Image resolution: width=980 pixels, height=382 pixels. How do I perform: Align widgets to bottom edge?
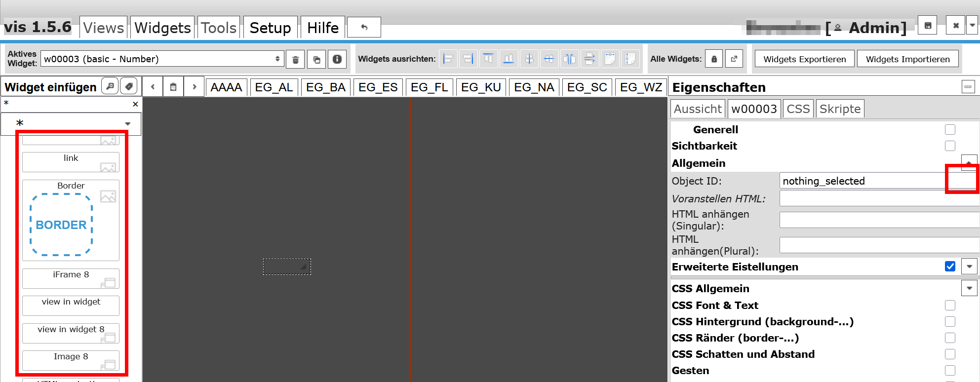pos(509,59)
